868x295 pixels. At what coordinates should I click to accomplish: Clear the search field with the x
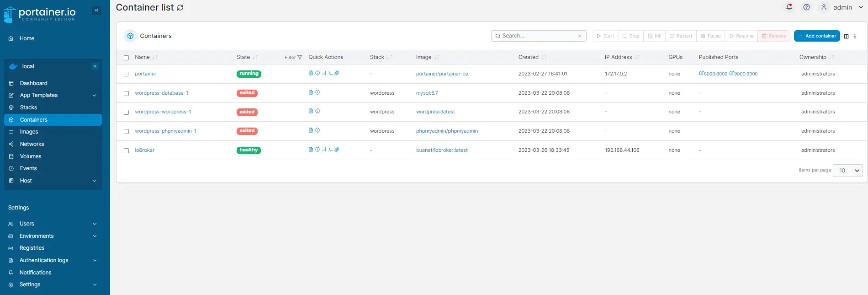click(x=580, y=36)
